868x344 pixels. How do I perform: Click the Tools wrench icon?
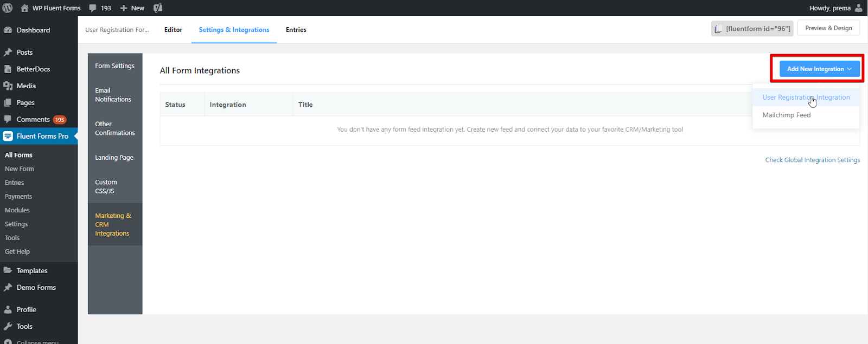pyautogui.click(x=8, y=327)
